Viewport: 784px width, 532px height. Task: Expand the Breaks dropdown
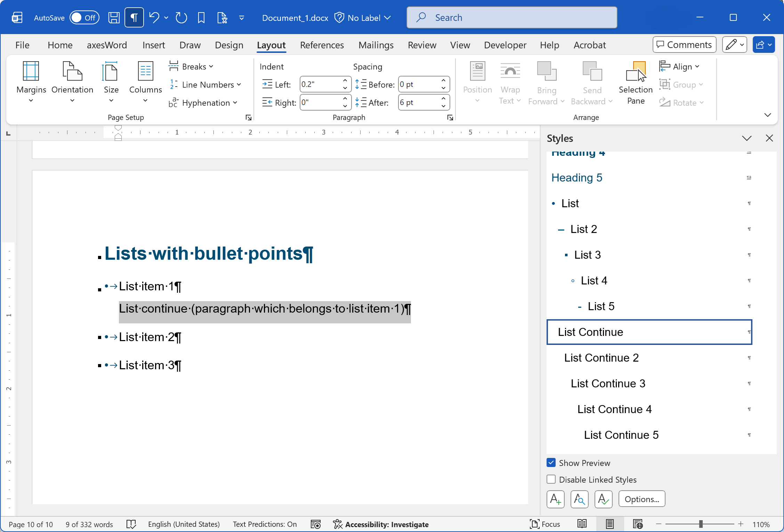(191, 66)
